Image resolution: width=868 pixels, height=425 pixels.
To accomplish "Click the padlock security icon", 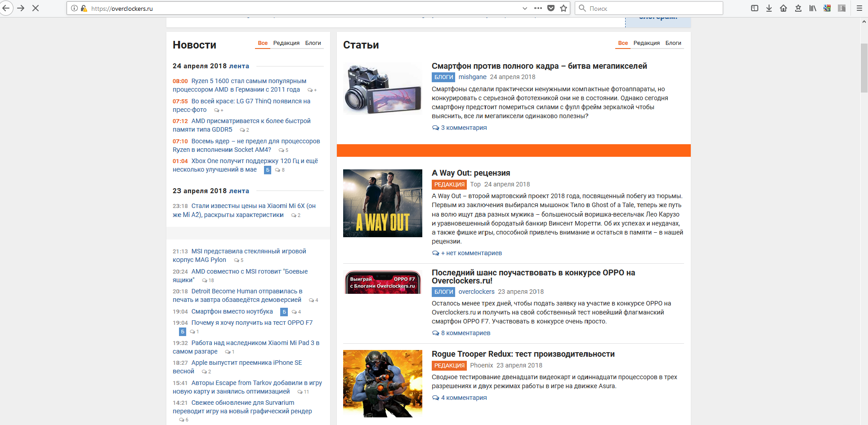I will click(x=84, y=9).
